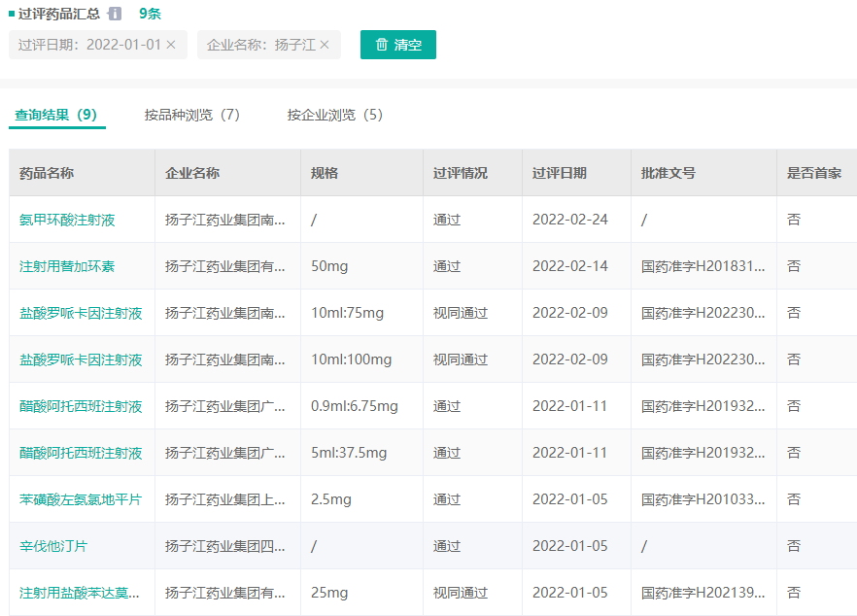Click the 企业名称 cell in 注射用替加环素 row

coord(224,266)
